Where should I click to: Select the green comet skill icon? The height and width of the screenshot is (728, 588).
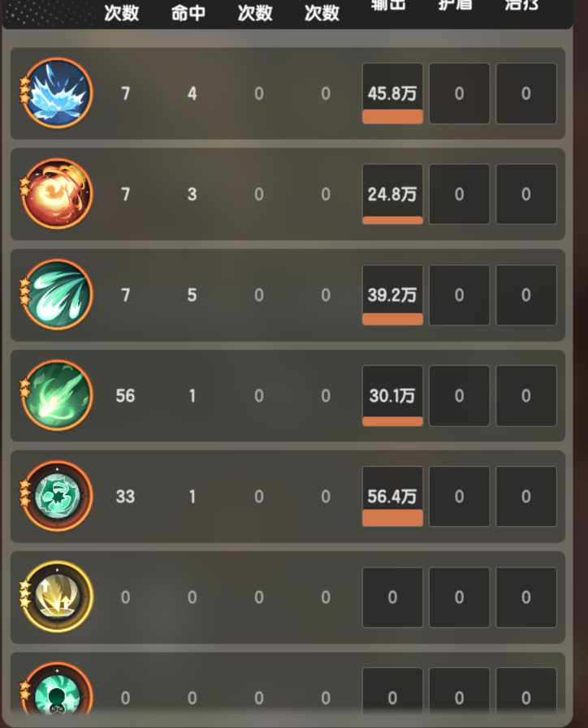[x=57, y=395]
